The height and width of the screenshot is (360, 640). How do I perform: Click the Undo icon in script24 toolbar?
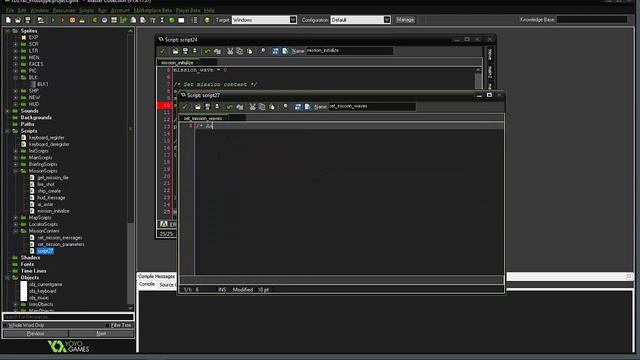(x=207, y=51)
